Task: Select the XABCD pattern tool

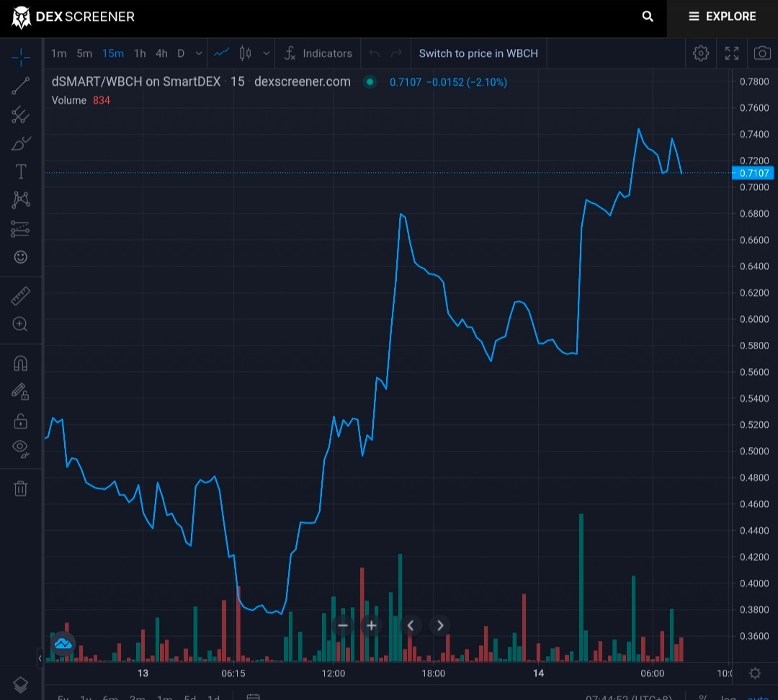Action: pyautogui.click(x=21, y=200)
